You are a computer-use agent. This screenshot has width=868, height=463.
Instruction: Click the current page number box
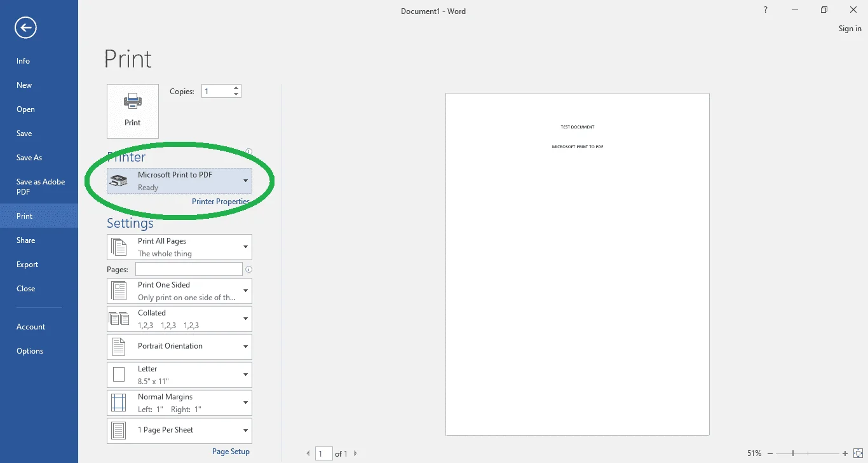click(324, 453)
